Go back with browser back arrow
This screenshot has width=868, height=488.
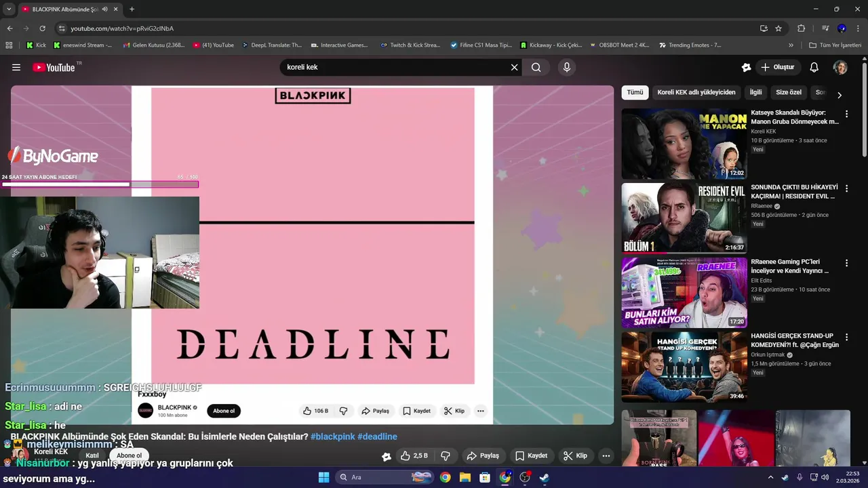(x=9, y=28)
